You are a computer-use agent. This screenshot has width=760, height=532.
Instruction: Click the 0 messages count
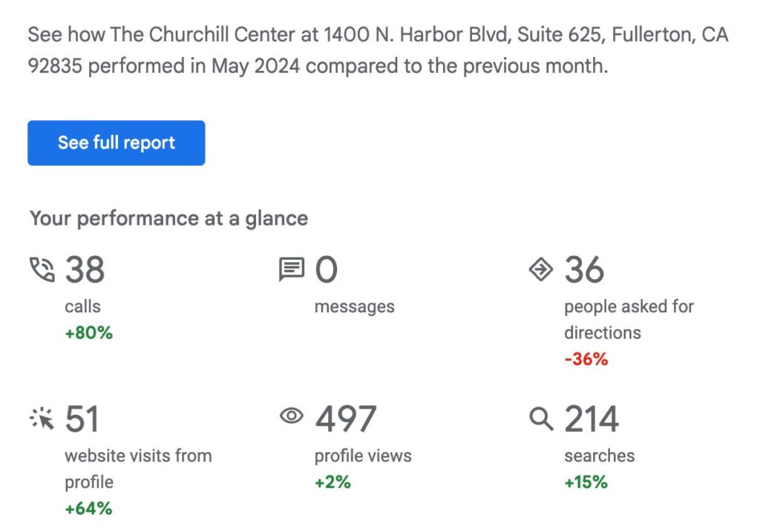[x=327, y=270]
